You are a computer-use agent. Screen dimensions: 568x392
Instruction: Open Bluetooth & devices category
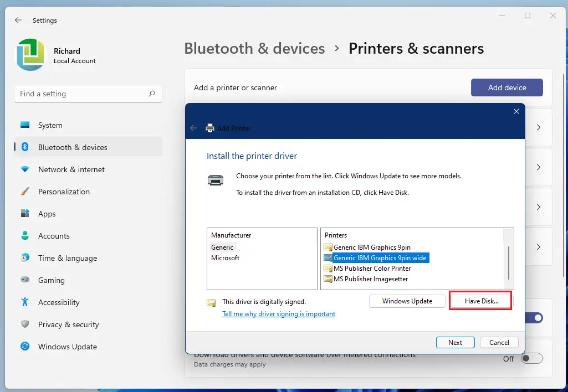click(88, 147)
